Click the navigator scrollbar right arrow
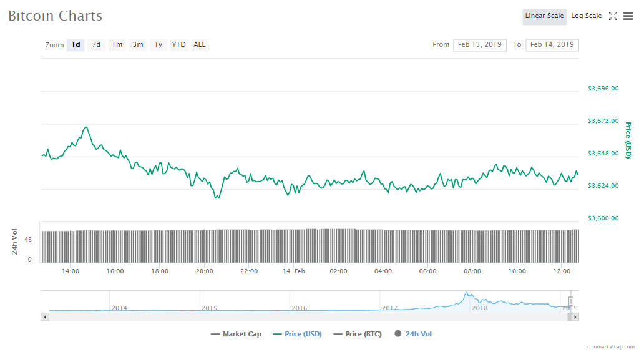Viewport: 644px width, 357px height. [575, 317]
